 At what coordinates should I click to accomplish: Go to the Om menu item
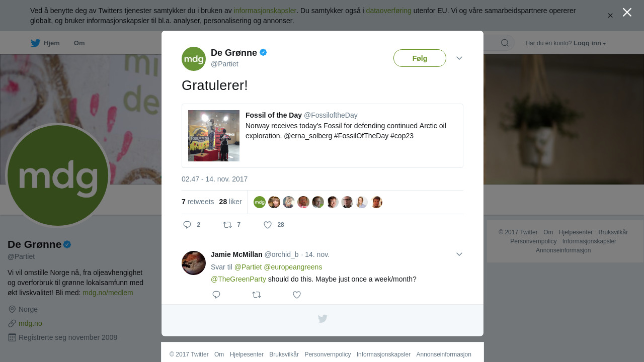pyautogui.click(x=79, y=43)
